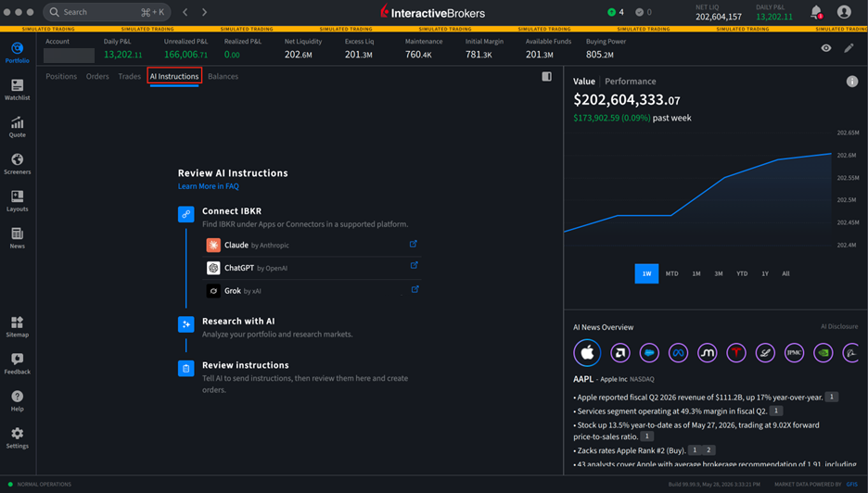
Task: Switch chart to Performance view
Action: pyautogui.click(x=630, y=82)
